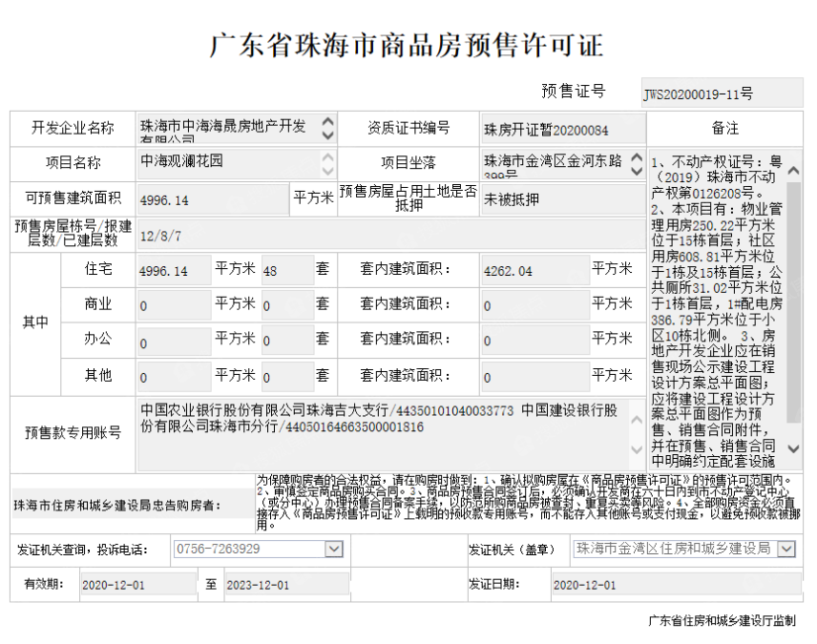This screenshot has height=644, width=817.
Task: Click the 项目名称 field 中海观澜花园
Action: 237,163
